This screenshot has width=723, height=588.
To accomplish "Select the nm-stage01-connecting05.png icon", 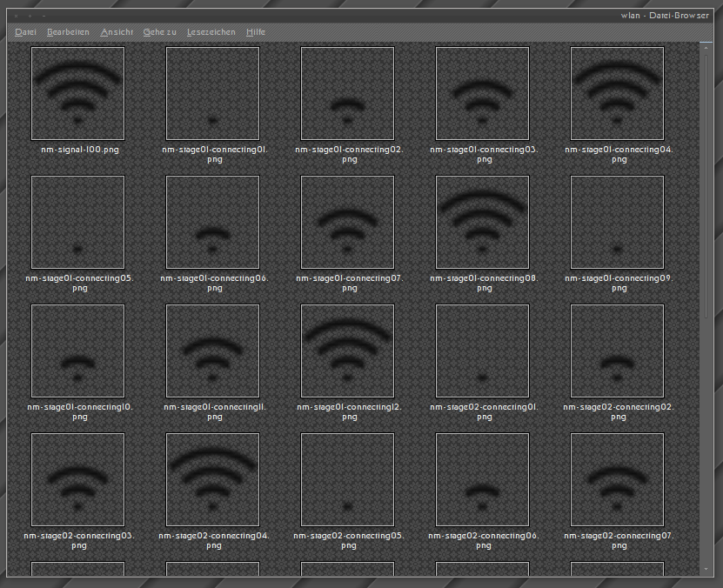I will (78, 222).
